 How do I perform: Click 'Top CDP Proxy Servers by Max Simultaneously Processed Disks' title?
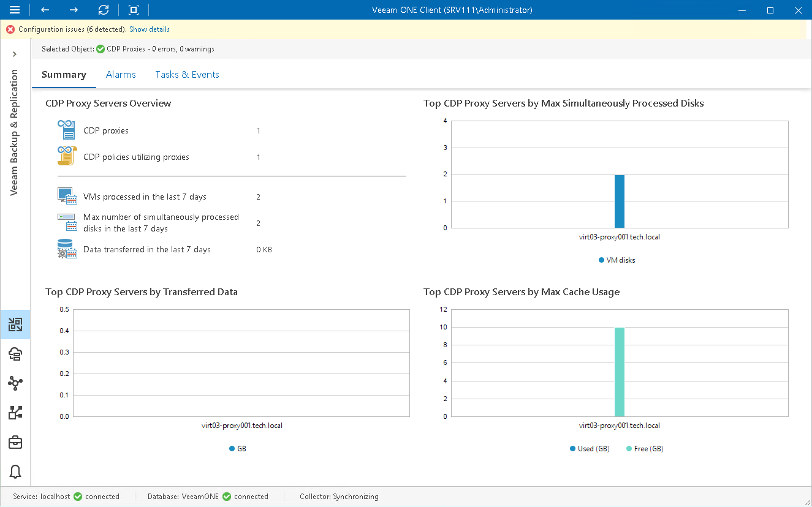pyautogui.click(x=564, y=103)
